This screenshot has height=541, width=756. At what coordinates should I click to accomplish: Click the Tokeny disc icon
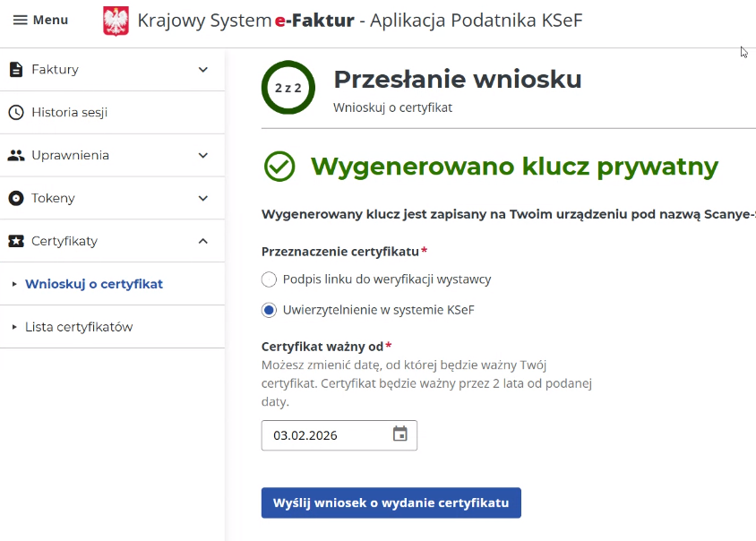tap(16, 199)
